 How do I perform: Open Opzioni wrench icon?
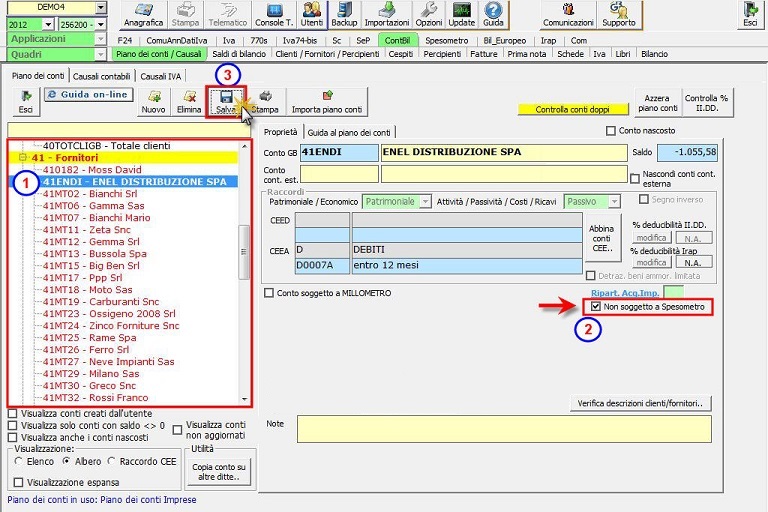coord(429,15)
